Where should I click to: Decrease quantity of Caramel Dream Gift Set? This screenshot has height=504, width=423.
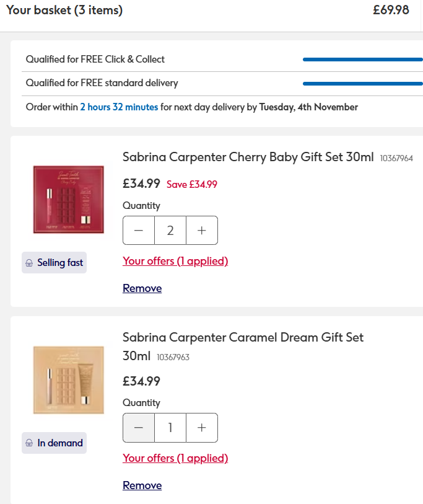point(139,428)
